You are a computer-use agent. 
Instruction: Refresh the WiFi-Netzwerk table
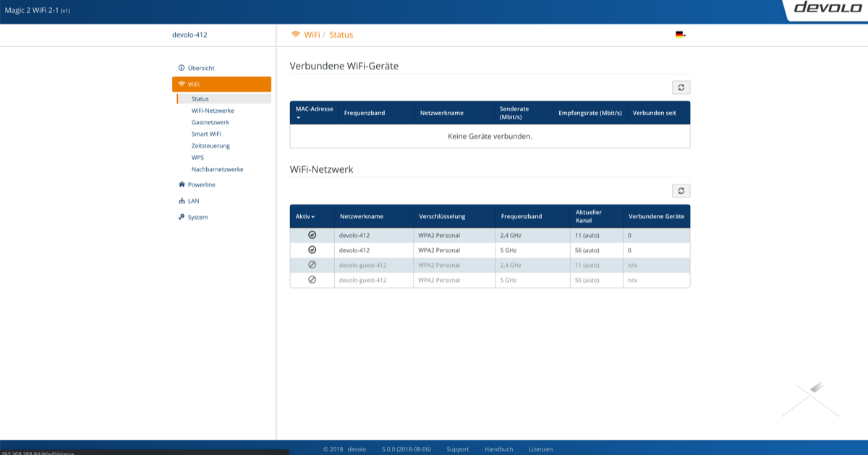point(681,191)
